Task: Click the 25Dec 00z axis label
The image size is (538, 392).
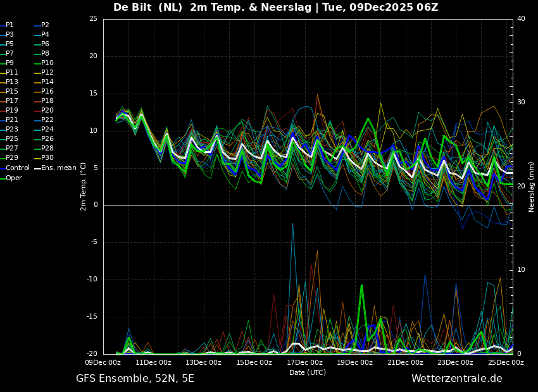Action: [506, 362]
